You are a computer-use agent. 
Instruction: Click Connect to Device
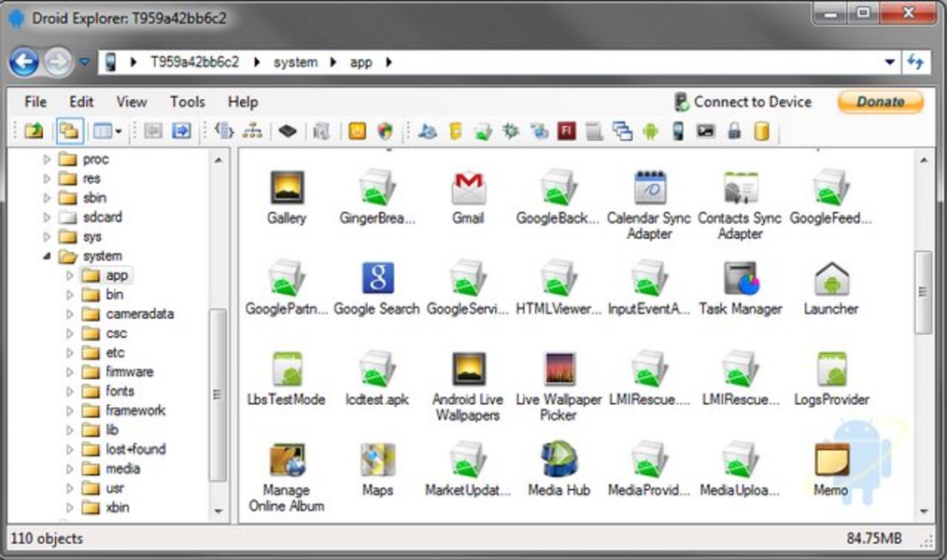[x=742, y=102]
